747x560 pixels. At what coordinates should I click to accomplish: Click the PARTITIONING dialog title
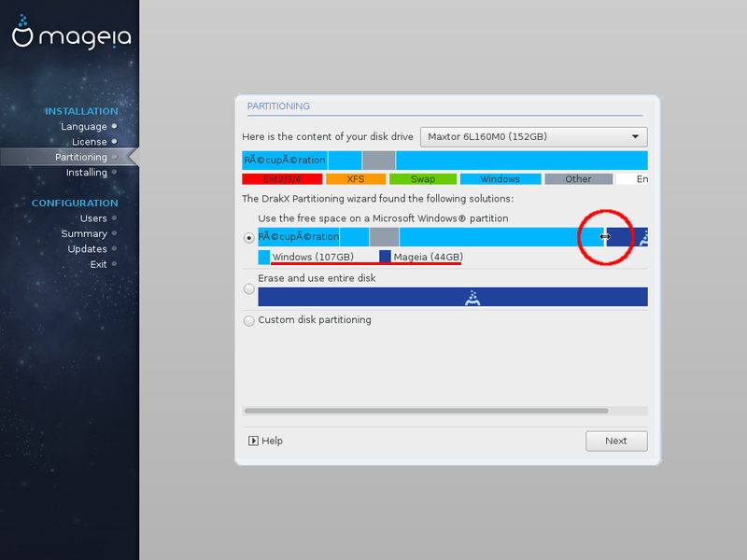(x=278, y=106)
